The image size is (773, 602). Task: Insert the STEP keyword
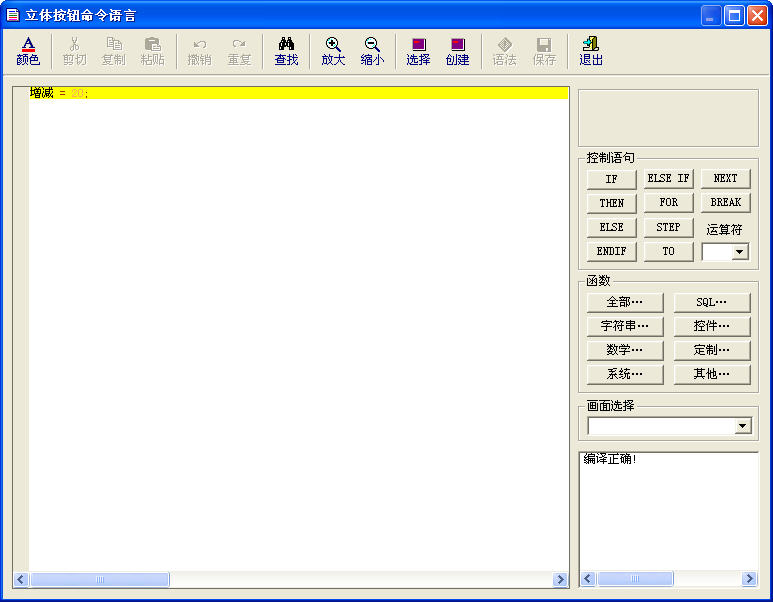pyautogui.click(x=668, y=227)
